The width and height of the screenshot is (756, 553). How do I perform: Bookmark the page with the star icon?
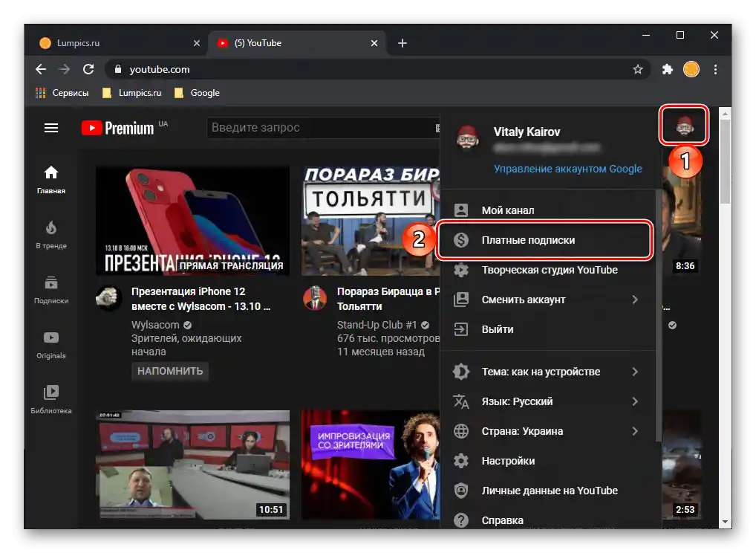(x=638, y=69)
